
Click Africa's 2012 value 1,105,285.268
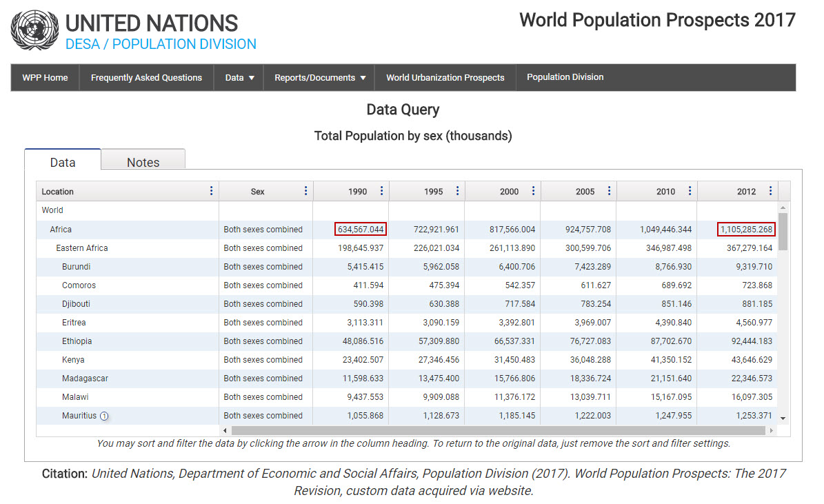746,229
